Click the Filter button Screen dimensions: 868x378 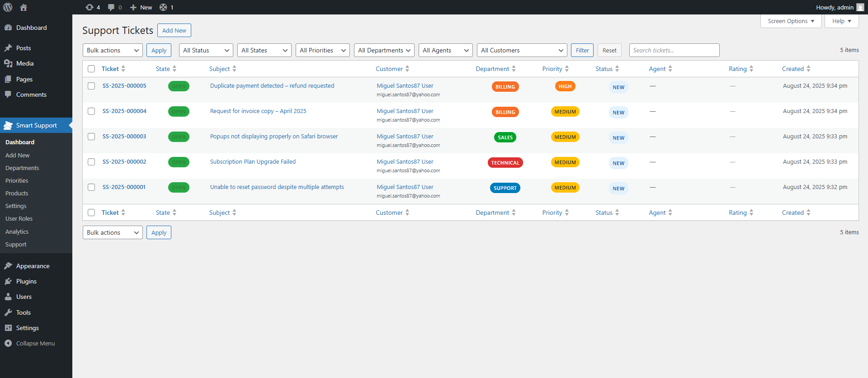pyautogui.click(x=582, y=50)
